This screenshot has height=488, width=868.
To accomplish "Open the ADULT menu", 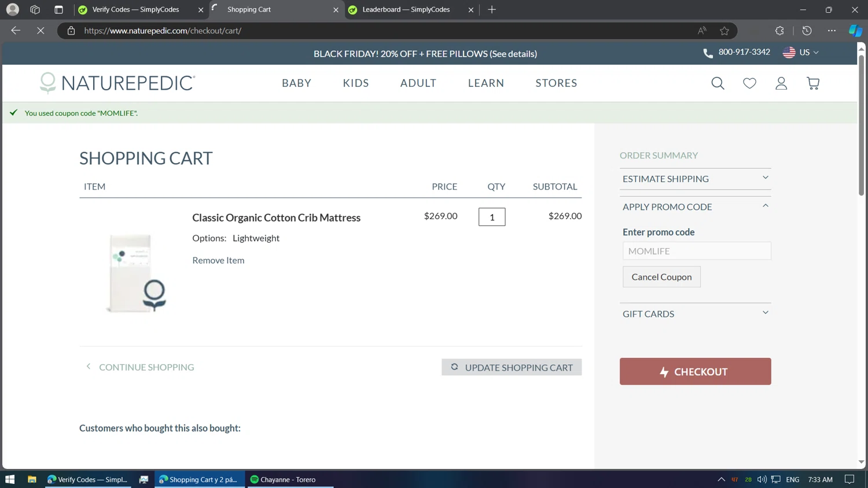I will tap(418, 83).
